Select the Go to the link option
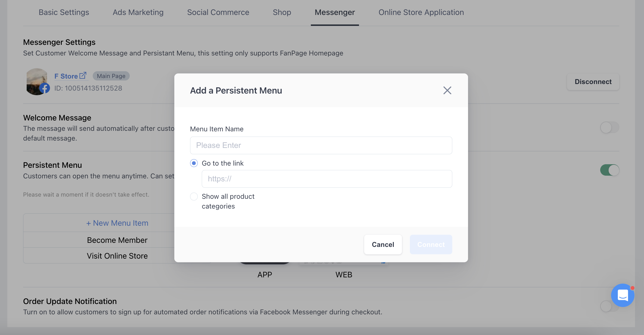This screenshot has width=644, height=335. (194, 163)
